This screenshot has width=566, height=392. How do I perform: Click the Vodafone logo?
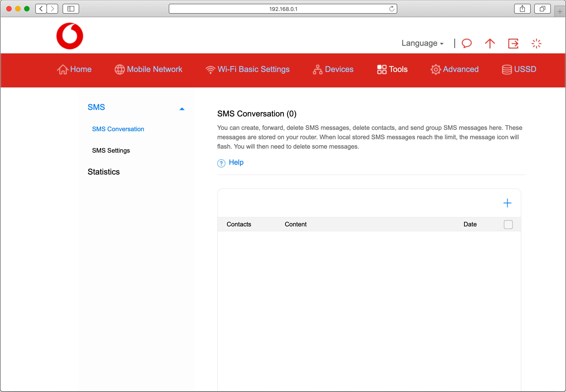point(70,36)
